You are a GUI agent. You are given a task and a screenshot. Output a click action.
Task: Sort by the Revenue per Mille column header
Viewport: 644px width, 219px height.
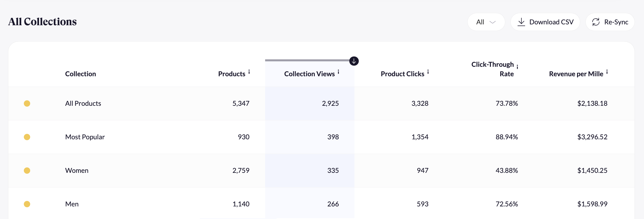click(x=576, y=74)
